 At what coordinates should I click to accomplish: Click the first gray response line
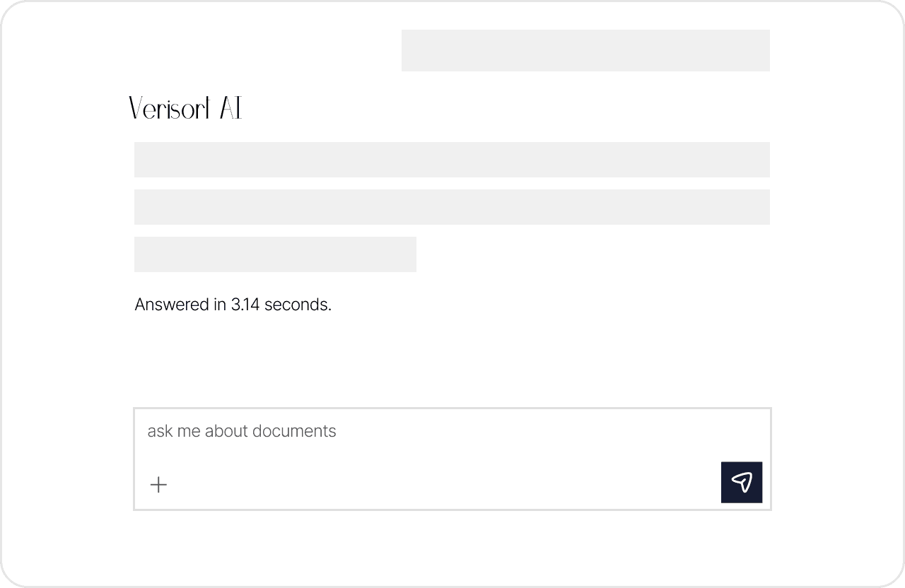pos(452,160)
